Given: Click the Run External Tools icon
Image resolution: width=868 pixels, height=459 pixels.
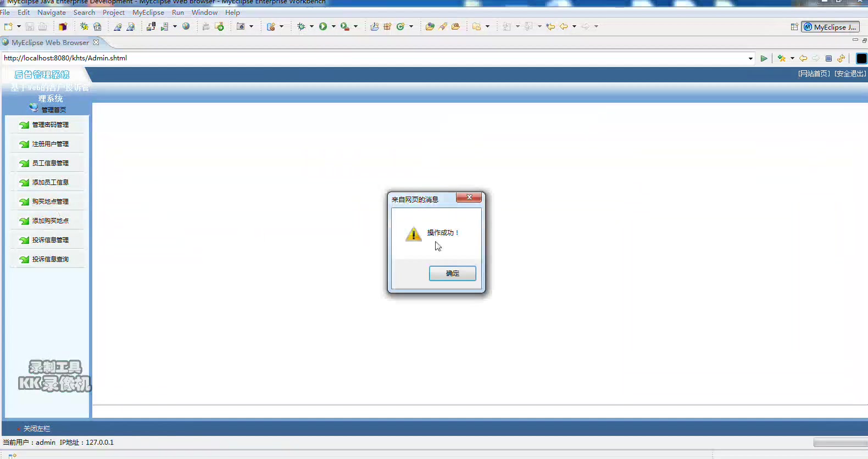Looking at the screenshot, I should pyautogui.click(x=345, y=26).
